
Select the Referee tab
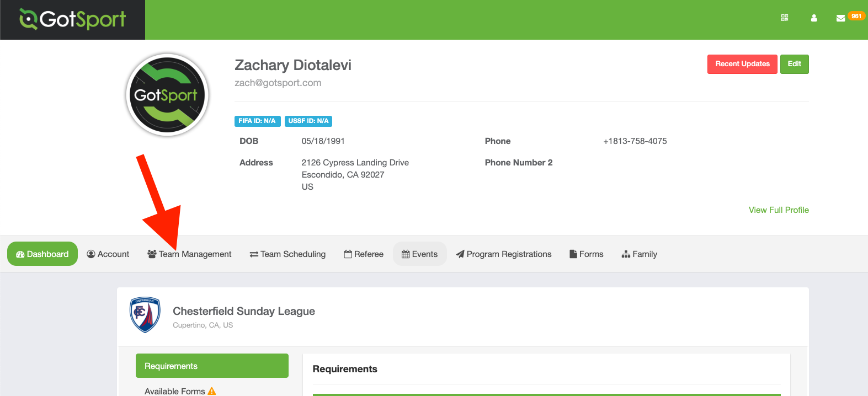(364, 254)
